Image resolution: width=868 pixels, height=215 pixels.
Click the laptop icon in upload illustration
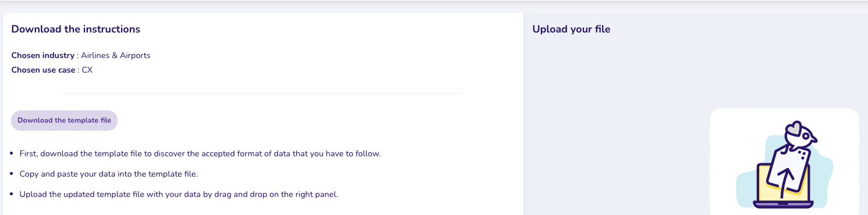point(784,186)
